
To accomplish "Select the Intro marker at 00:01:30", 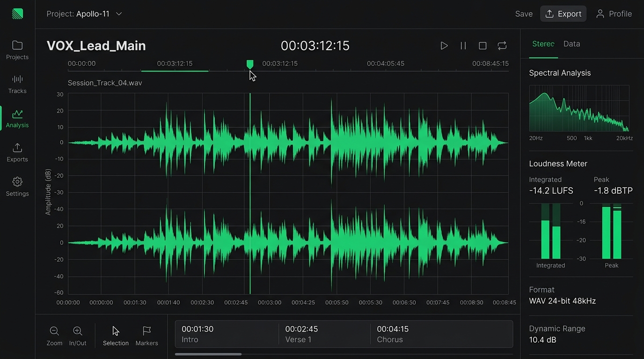I will (x=227, y=334).
